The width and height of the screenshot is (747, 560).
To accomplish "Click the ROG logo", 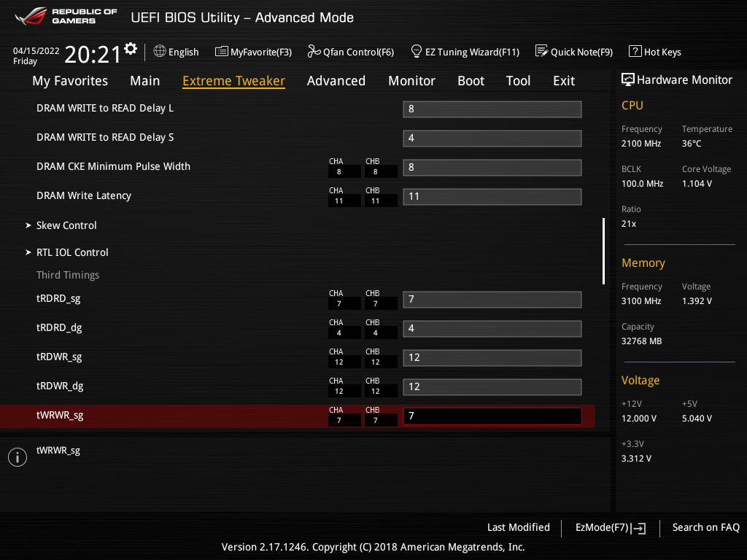I will point(31,17).
